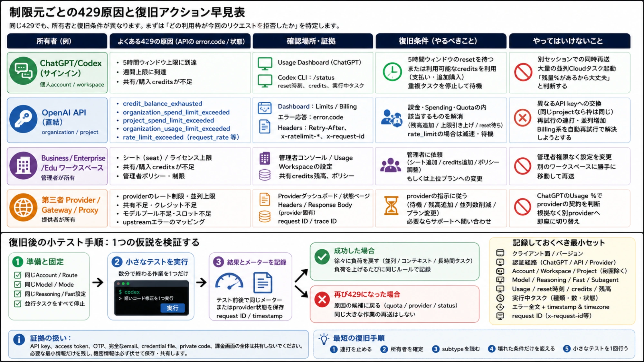Click the dashboard window icon beside Dashboard: Limits / Billing

(x=265, y=108)
